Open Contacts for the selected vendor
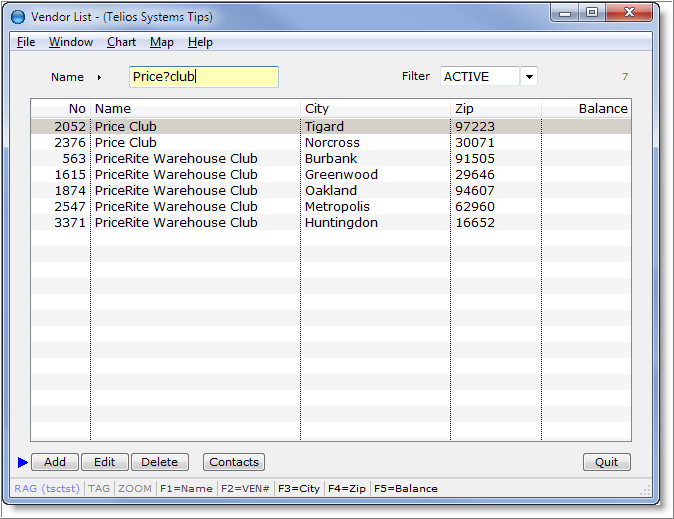The width and height of the screenshot is (674, 519). click(x=234, y=462)
